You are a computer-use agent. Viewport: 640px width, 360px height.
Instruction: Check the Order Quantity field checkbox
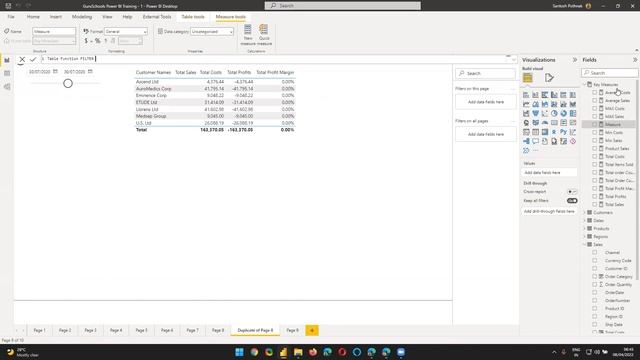pyautogui.click(x=595, y=284)
